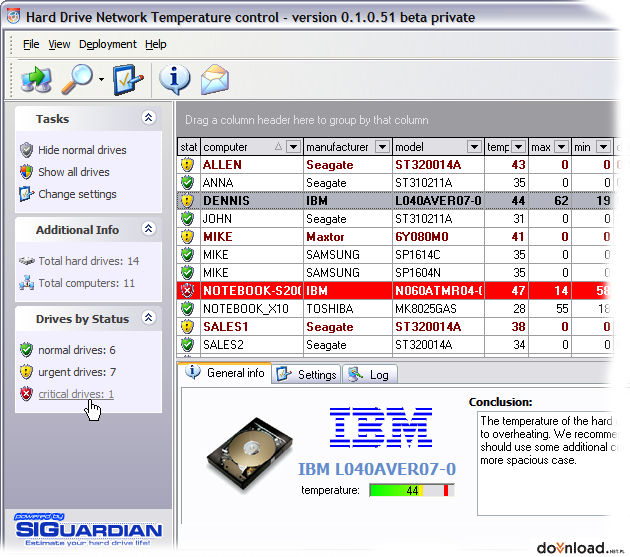Screen dimensions: 630x557
Task: Click the red critical shield in NOTEBOOK-S200 row
Action: [x=188, y=291]
